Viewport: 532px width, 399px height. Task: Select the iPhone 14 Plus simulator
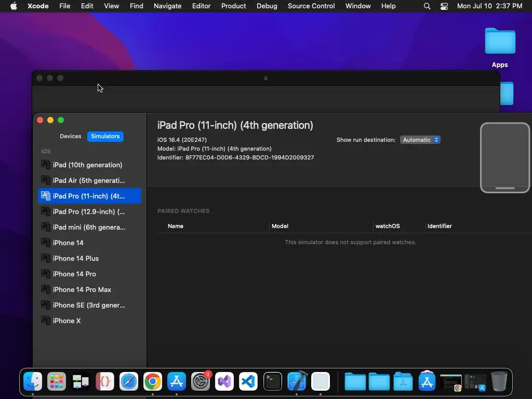89,259
